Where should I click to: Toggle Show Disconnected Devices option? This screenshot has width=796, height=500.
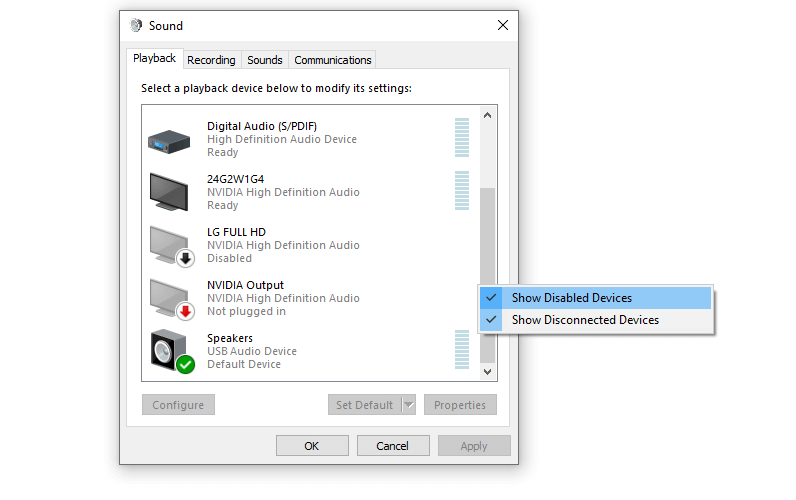click(595, 320)
